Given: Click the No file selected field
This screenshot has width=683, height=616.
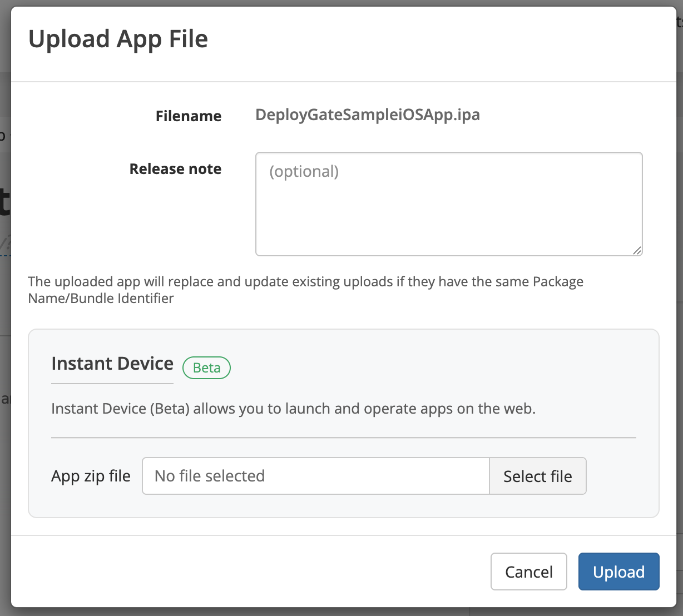Looking at the screenshot, I should click(x=315, y=476).
